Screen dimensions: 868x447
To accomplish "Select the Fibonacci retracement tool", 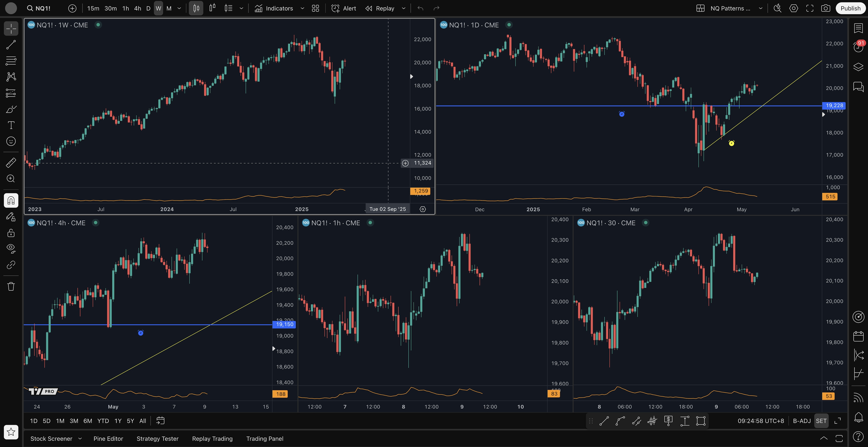I will (11, 61).
